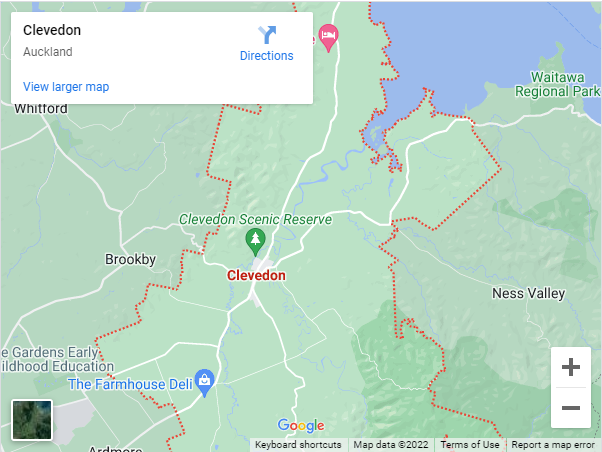Select the pink hotel bed marker
Image resolution: width=602 pixels, height=452 pixels.
tap(328, 38)
